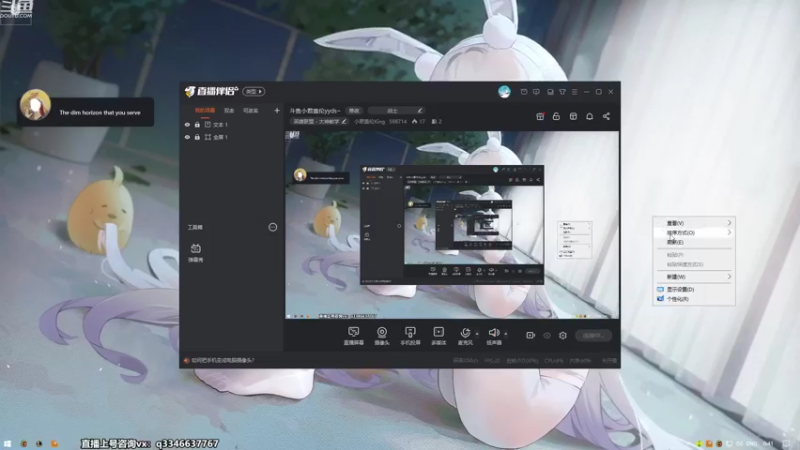The height and width of the screenshot is (450, 800).
Task: Open mode switch pill next to logo
Action: click(x=254, y=92)
